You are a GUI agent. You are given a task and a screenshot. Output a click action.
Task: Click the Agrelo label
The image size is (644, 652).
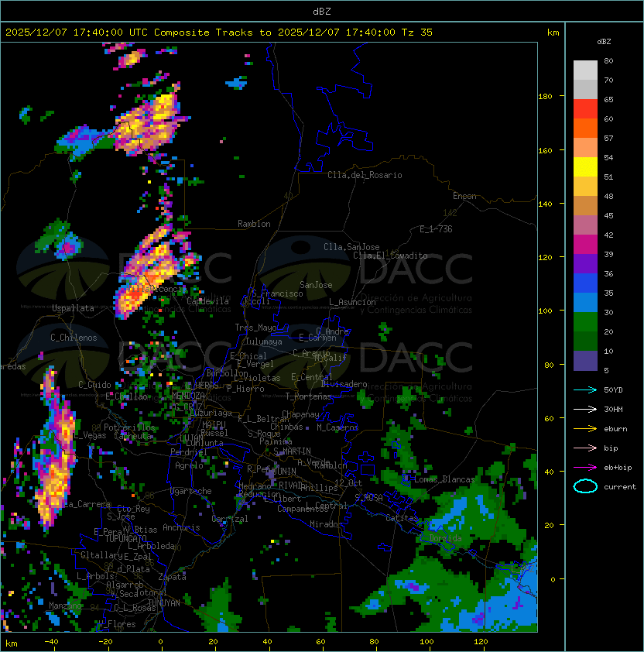189,465
